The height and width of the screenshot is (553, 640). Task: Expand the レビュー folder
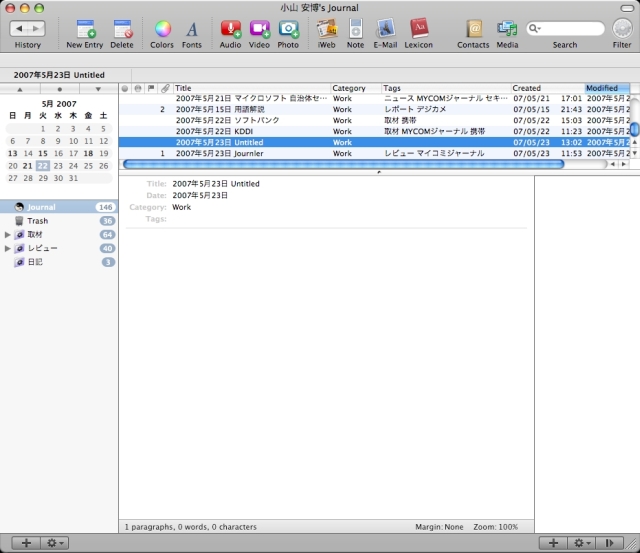[x=7, y=248]
